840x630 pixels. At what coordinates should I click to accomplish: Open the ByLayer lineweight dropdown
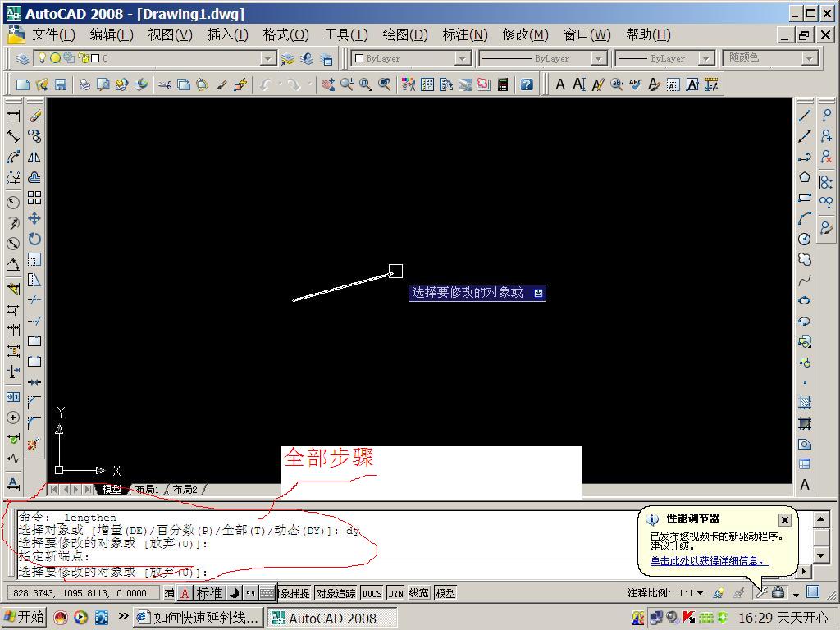tap(706, 58)
